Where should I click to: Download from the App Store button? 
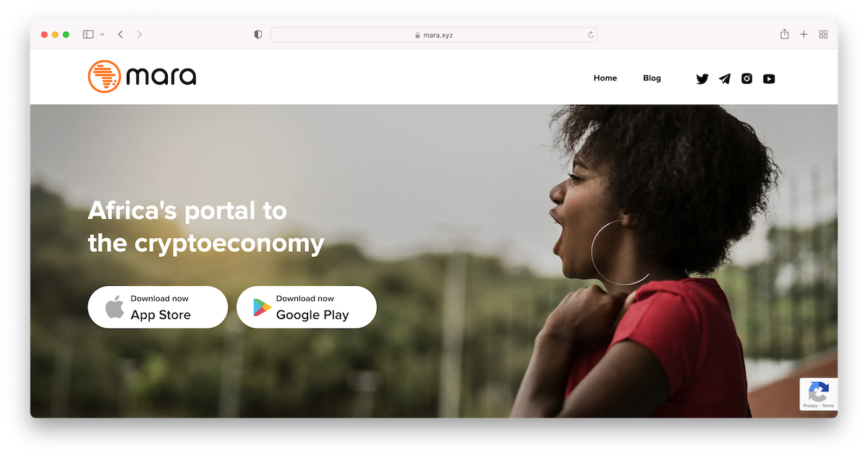(158, 308)
